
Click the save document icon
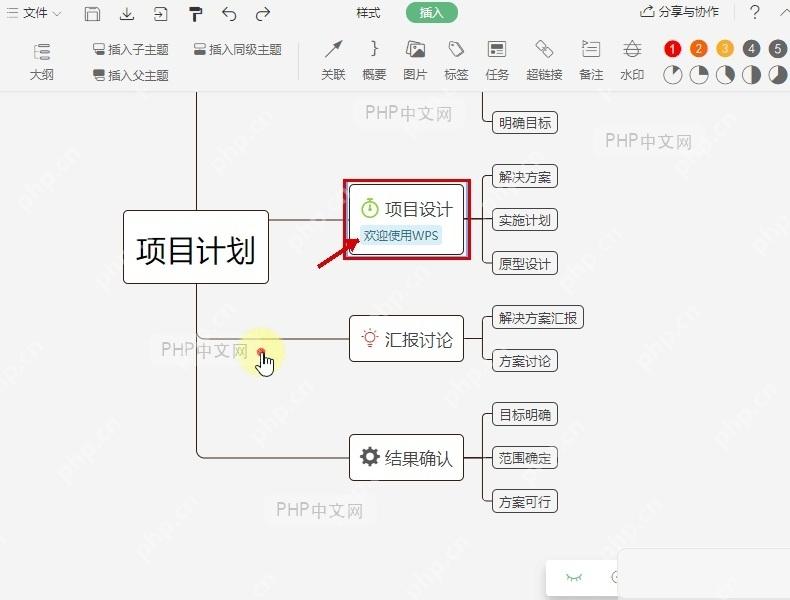[92, 14]
